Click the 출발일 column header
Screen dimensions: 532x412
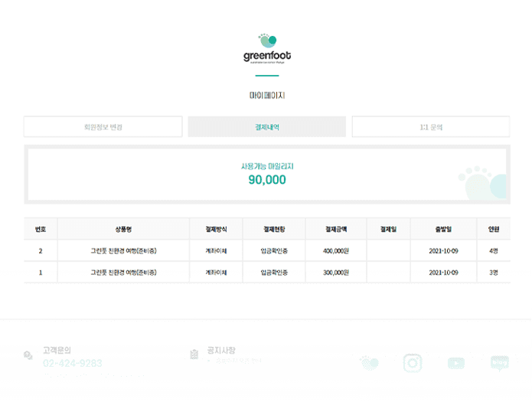tap(443, 229)
